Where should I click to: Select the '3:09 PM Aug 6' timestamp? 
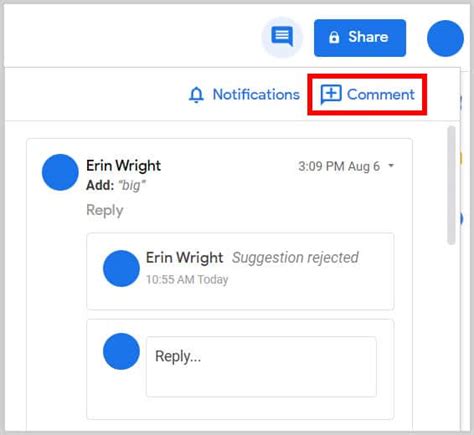[339, 166]
